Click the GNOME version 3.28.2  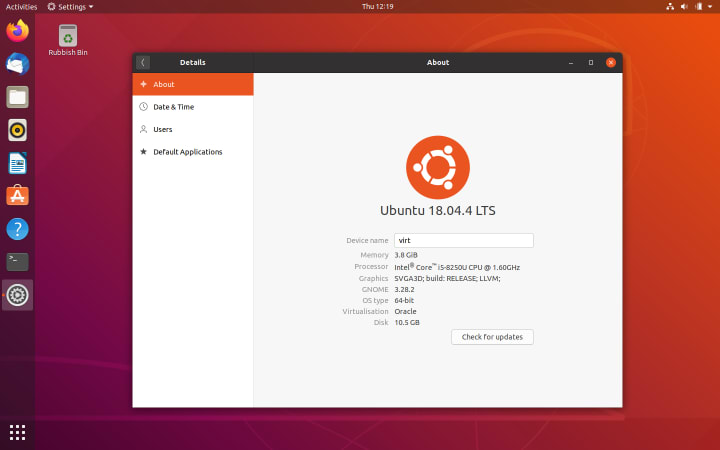click(405, 289)
